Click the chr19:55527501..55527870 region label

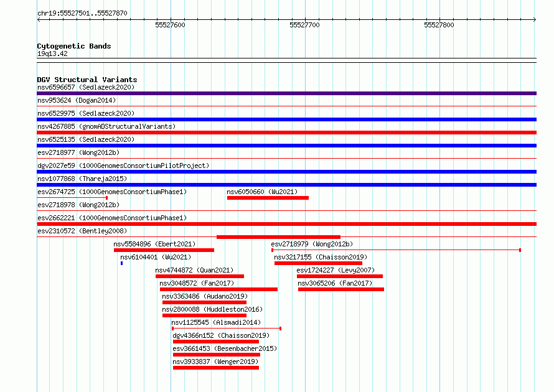pyautogui.click(x=82, y=13)
